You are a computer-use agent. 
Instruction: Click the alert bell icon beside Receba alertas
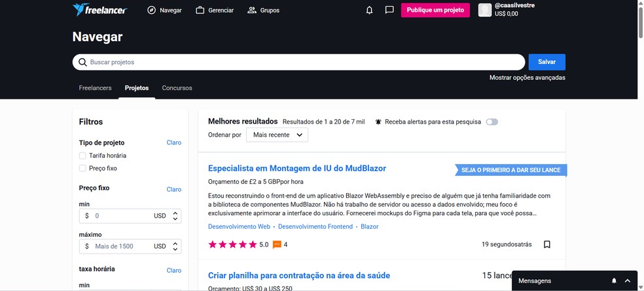click(378, 122)
